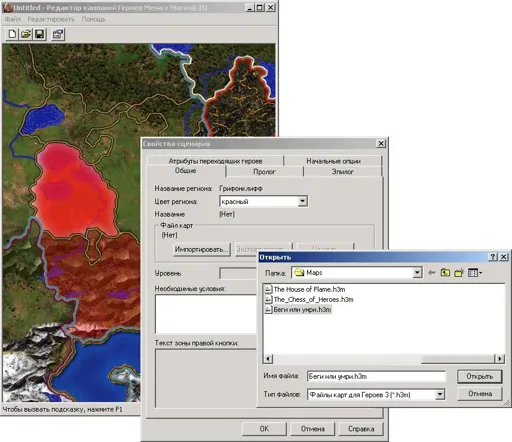512x442 pixels.
Task: Click the help question mark in Открыть dialog
Action: (x=493, y=257)
